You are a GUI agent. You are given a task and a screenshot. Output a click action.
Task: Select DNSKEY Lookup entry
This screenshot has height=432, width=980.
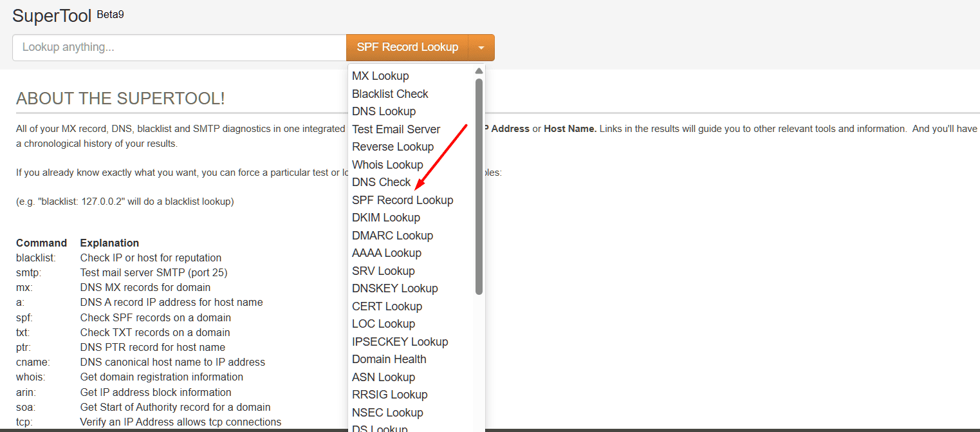[x=394, y=288]
